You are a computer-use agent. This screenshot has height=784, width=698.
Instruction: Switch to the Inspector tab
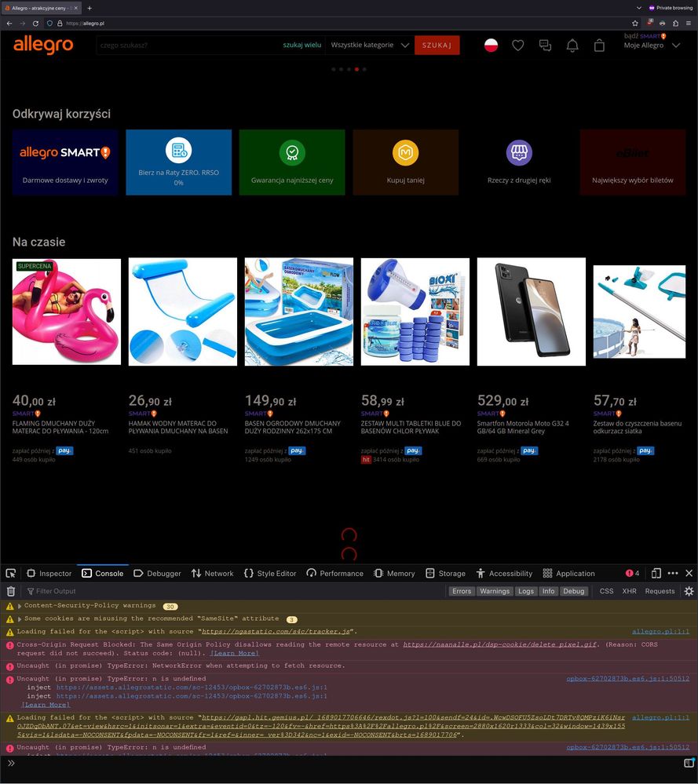(x=49, y=574)
